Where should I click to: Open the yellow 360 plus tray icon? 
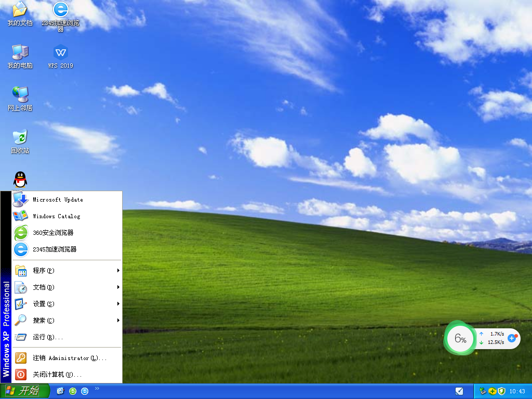coord(493,391)
